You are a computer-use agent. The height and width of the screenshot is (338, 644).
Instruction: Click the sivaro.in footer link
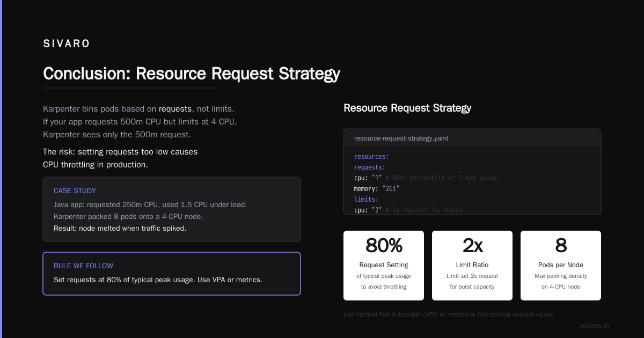point(595,326)
